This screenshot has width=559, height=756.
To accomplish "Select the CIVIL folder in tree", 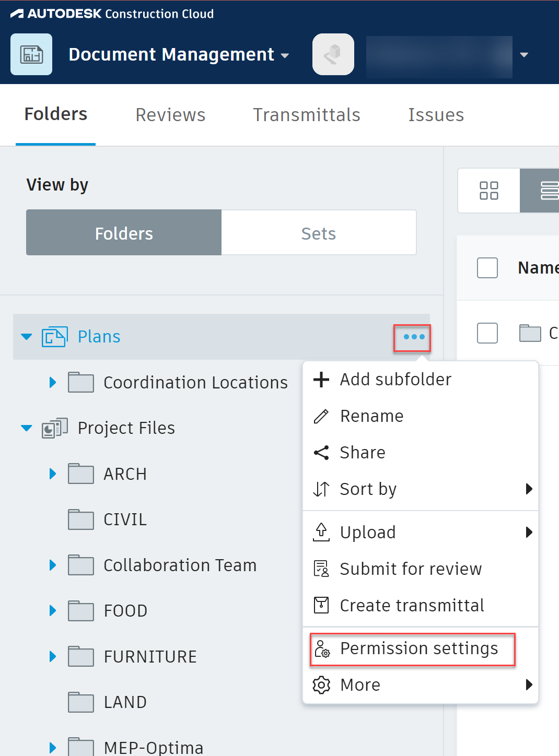I will [x=125, y=519].
